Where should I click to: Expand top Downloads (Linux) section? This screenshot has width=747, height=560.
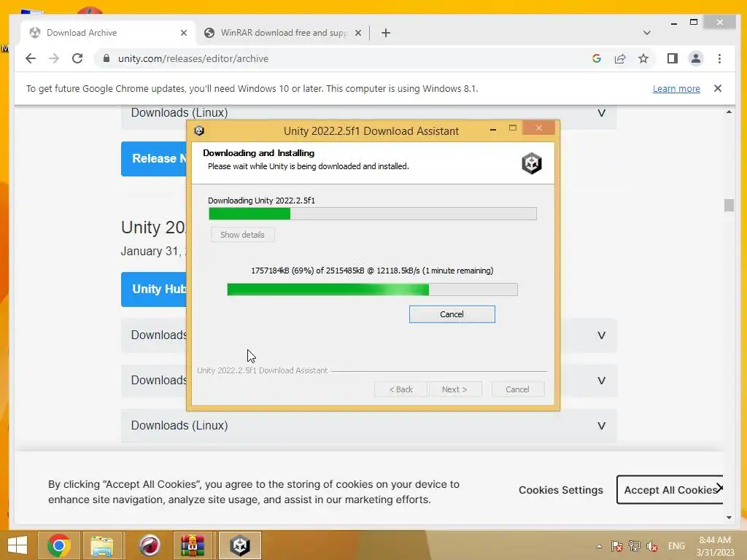point(368,113)
